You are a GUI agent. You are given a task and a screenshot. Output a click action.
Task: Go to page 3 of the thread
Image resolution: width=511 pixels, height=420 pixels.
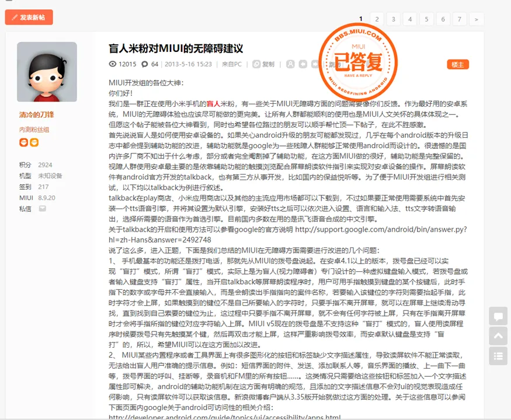[394, 19]
